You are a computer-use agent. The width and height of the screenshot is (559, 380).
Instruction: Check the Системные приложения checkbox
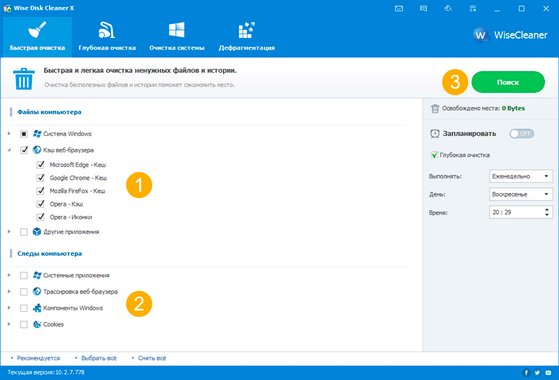(24, 276)
